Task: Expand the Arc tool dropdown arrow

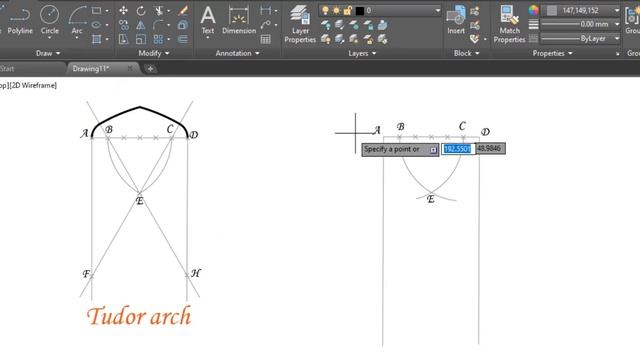Action: click(x=77, y=38)
